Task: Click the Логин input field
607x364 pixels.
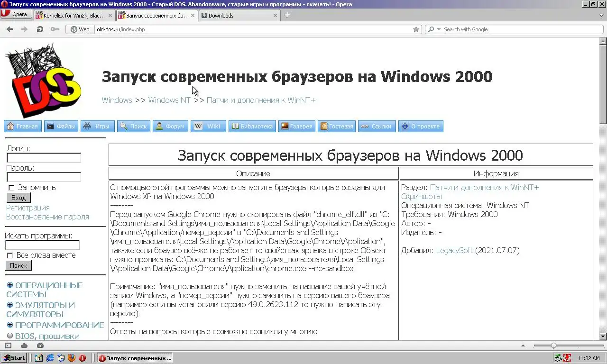Action: pos(44,158)
